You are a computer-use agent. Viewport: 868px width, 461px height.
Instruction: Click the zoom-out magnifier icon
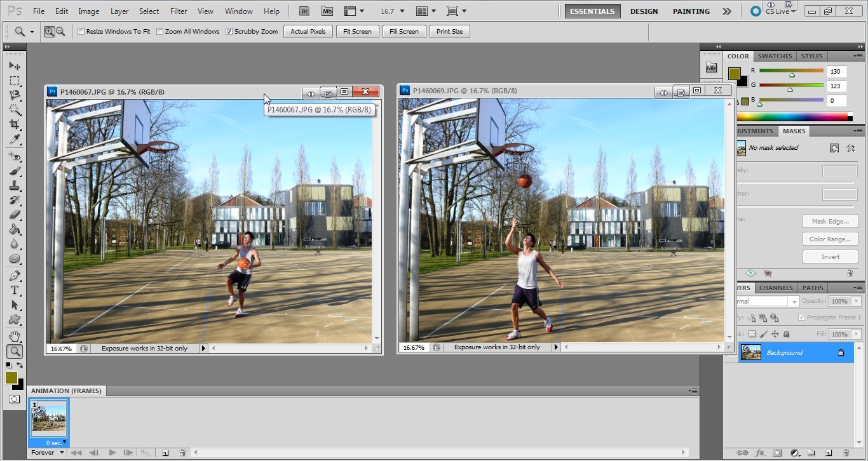(x=60, y=31)
